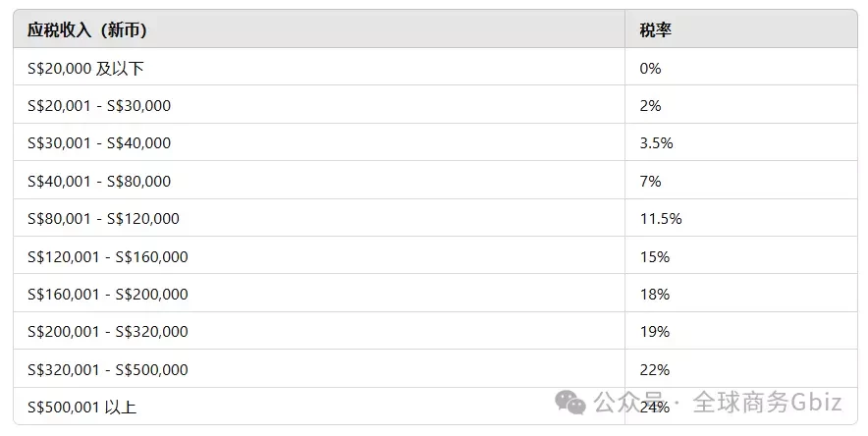
Task: Click the 11.5% tax rate cell
Action: click(741, 218)
